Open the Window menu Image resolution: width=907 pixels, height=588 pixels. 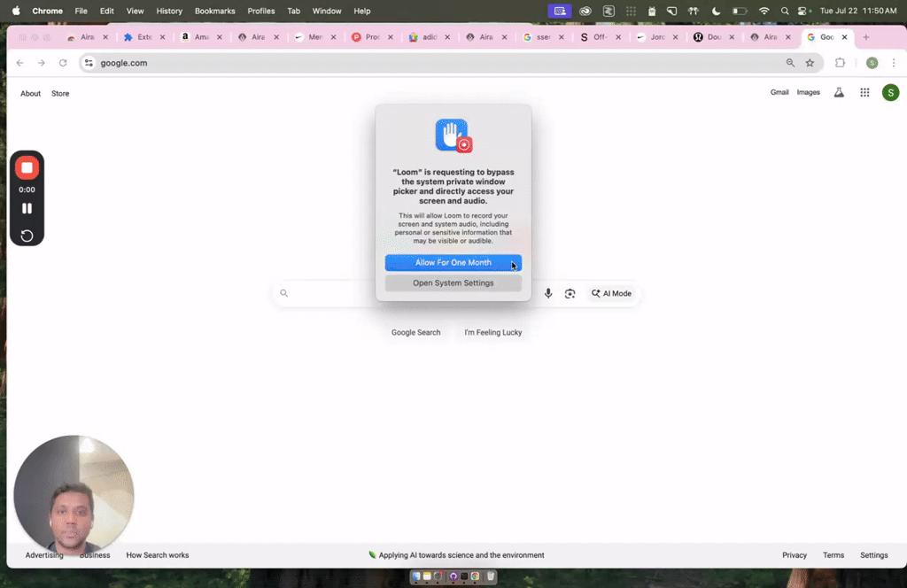coord(327,11)
